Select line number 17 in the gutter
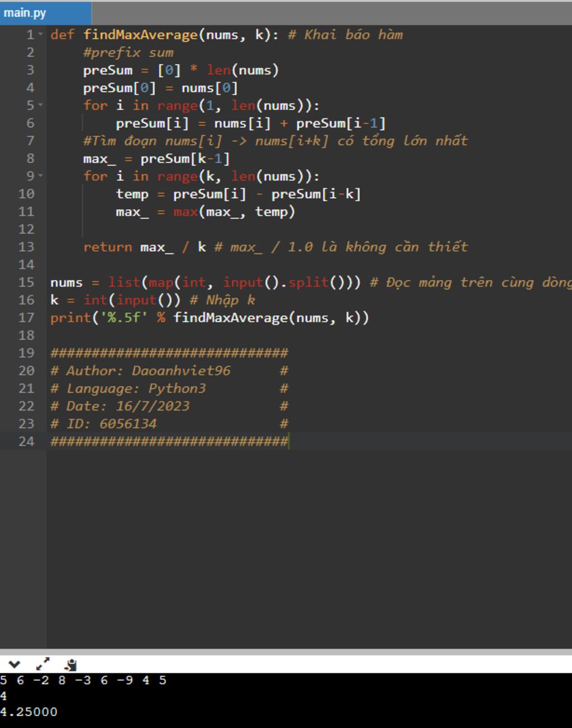Viewport: 572px width, 728px height. 26,318
